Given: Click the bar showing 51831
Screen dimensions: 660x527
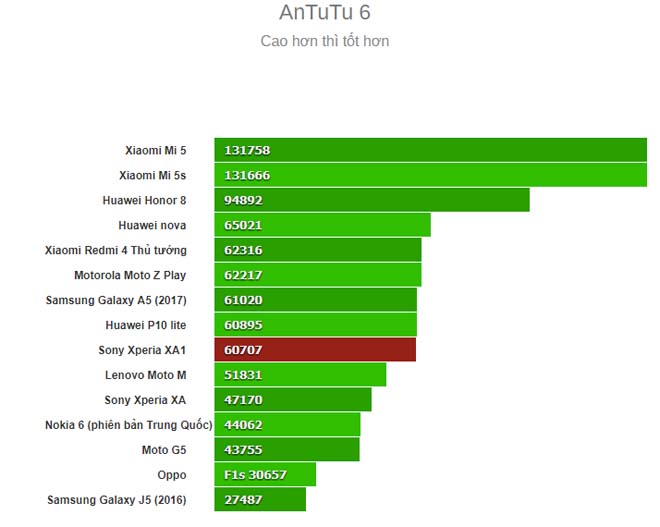Looking at the screenshot, I should pyautogui.click(x=301, y=375).
